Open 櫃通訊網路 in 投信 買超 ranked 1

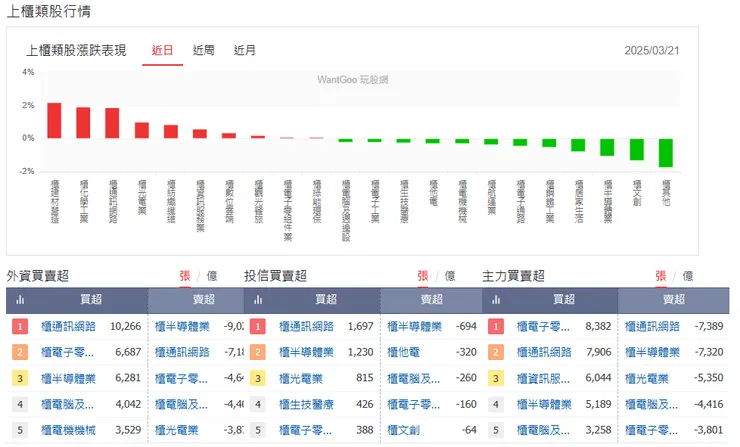[x=306, y=326]
